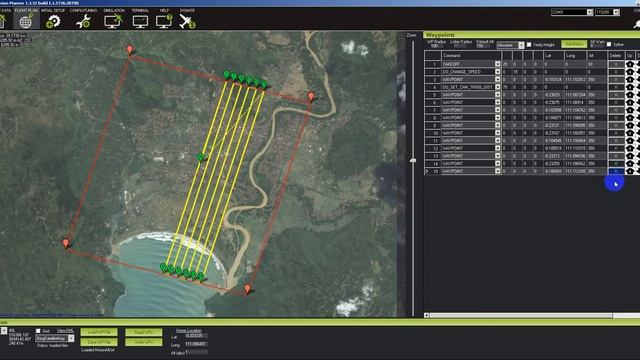Click Up arrow icon for row 5

630,95
